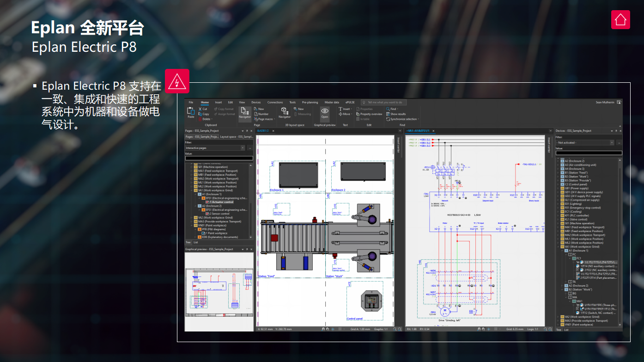Screen dimensions: 644x362
Task: Open the Graphical preview eye icon
Action: 325,111
